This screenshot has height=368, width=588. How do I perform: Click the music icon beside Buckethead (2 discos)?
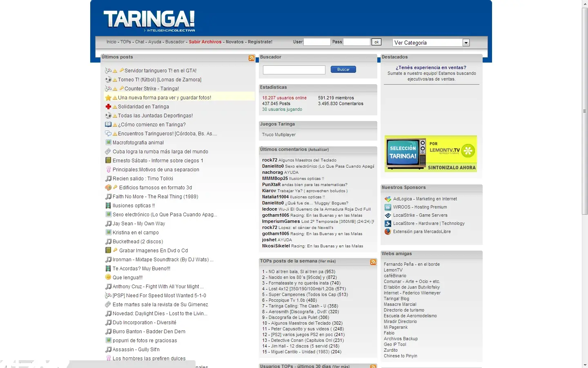pos(108,242)
